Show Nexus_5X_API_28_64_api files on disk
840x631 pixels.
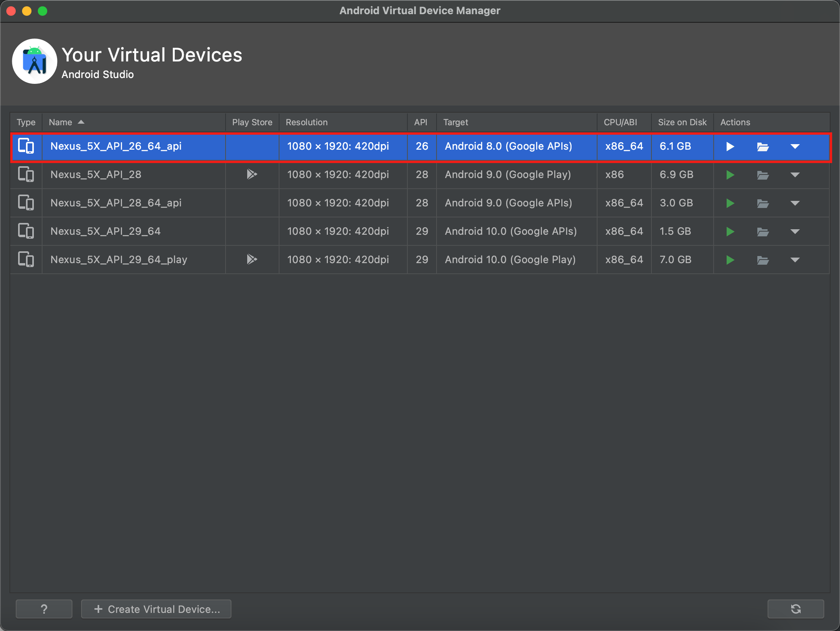[763, 204]
